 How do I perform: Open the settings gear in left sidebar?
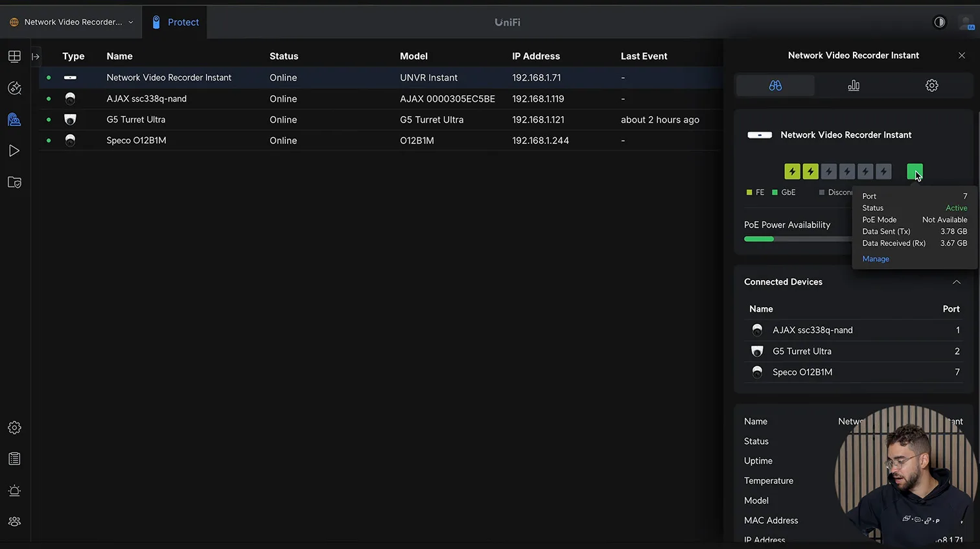coord(14,428)
